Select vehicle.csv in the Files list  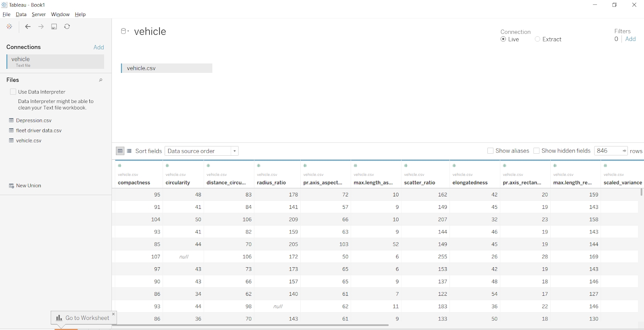pyautogui.click(x=29, y=140)
